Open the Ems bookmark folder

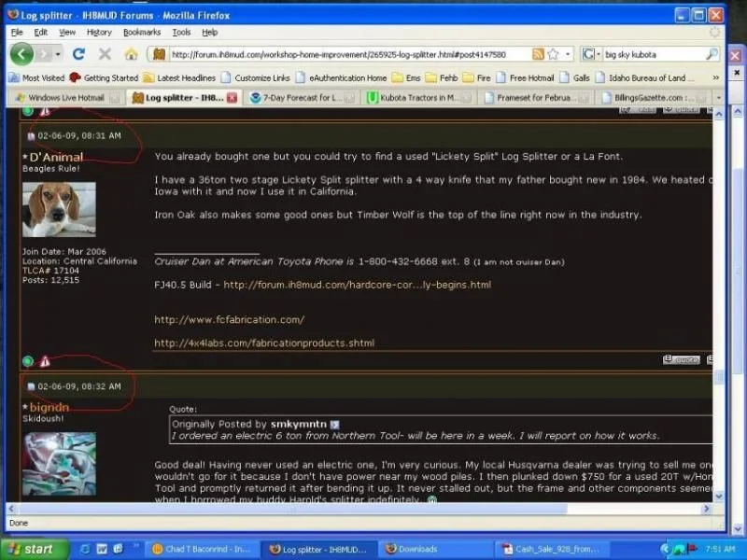tap(406, 77)
